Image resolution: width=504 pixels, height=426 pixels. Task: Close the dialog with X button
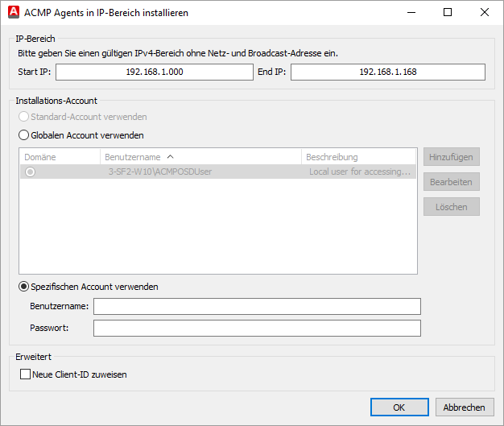pos(485,12)
